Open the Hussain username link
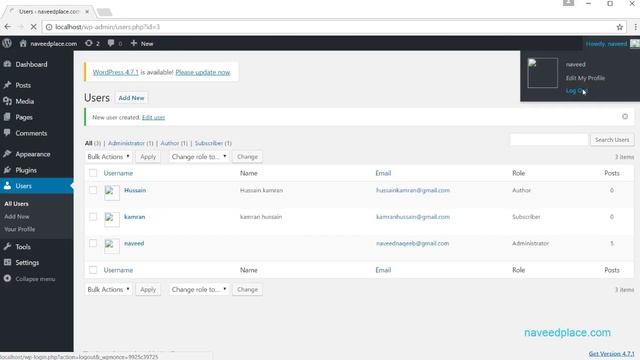Viewport: 640px width, 360px height. tap(135, 190)
